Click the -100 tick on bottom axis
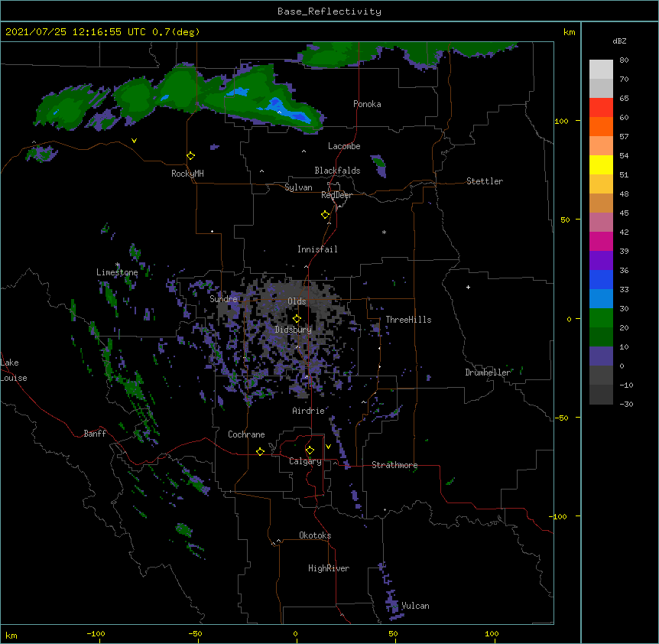 (x=96, y=633)
